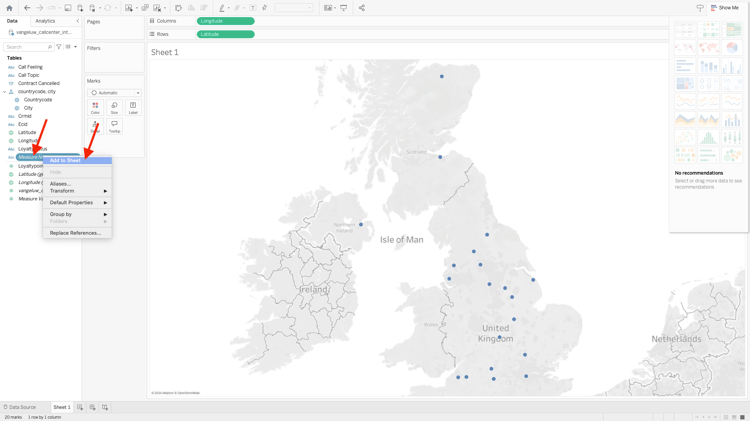Click the Size card in Marks
Viewport: 750px width, 421px height.
pyautogui.click(x=114, y=108)
